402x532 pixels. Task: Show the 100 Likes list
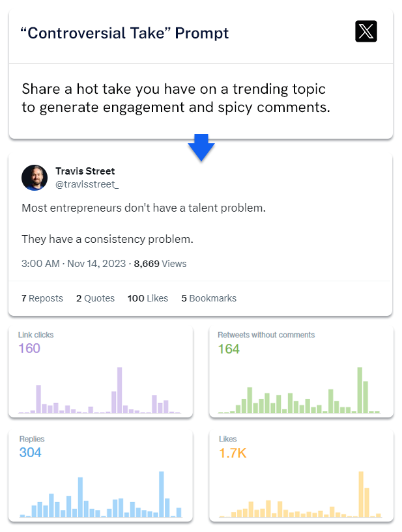(147, 298)
